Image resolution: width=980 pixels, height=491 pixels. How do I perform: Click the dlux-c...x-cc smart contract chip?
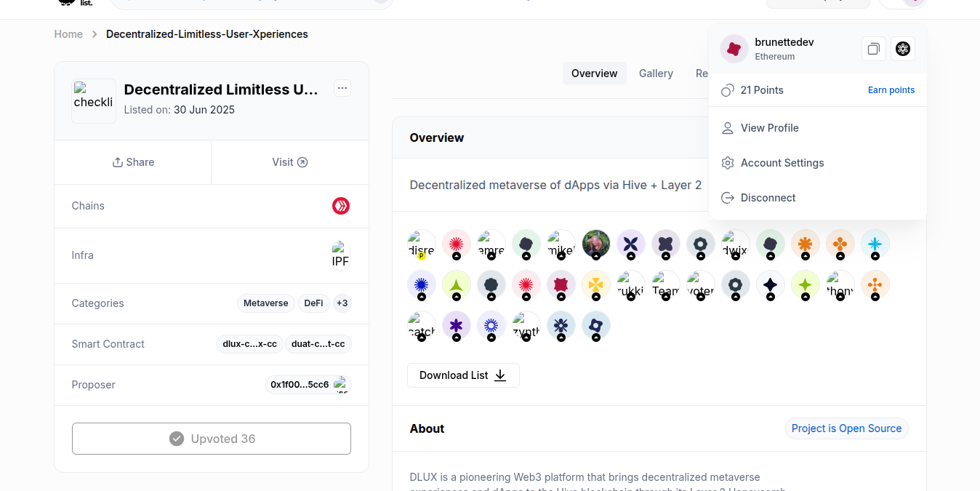coord(250,344)
